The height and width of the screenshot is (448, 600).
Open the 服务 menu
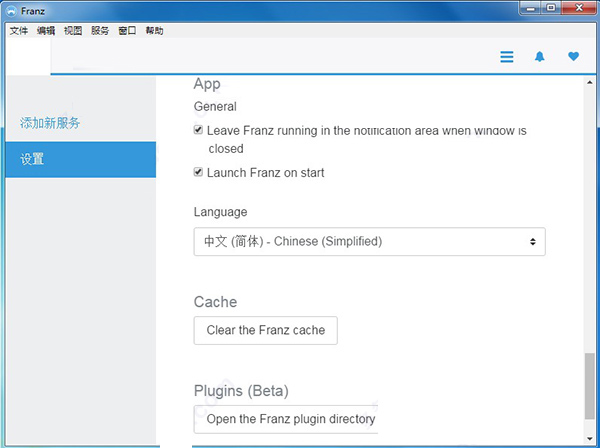[x=100, y=31]
